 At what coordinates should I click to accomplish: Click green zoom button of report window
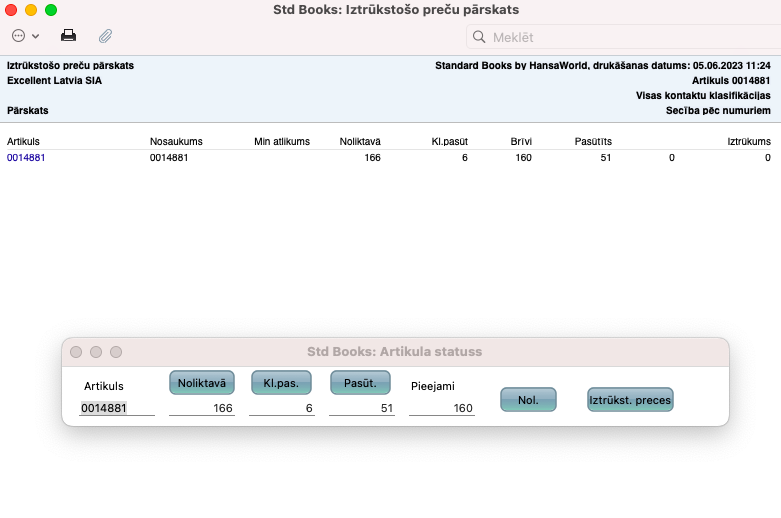coord(51,10)
